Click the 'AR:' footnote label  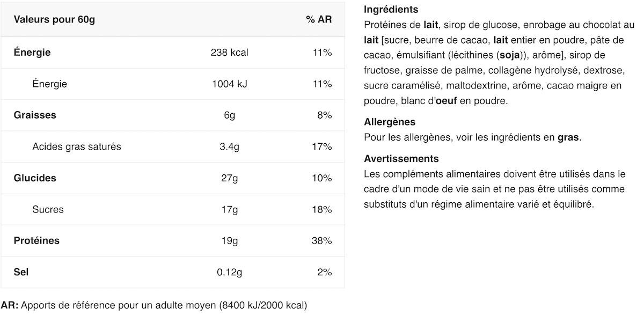pyautogui.click(x=10, y=306)
